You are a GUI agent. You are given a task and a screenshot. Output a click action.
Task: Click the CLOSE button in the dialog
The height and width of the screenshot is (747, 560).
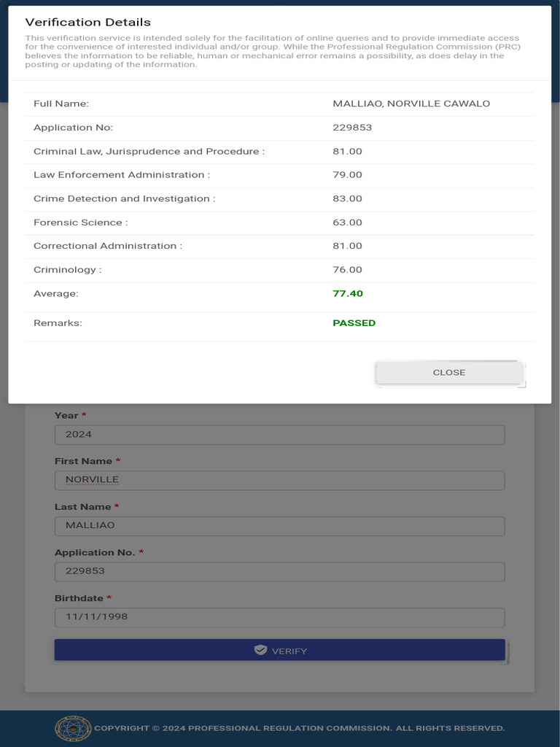coord(449,372)
